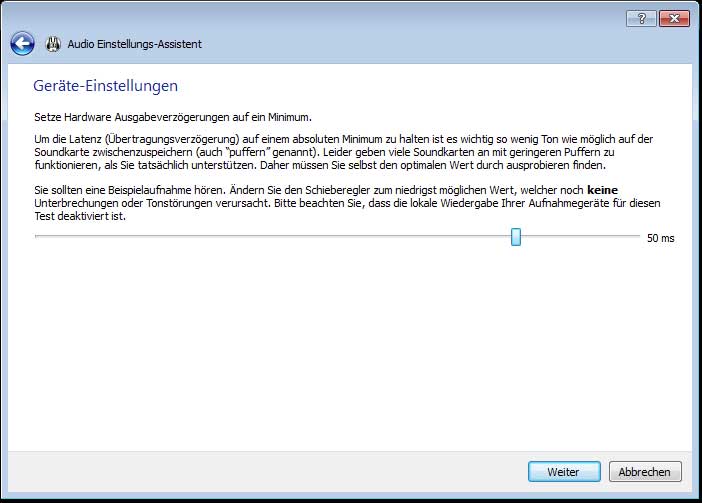Click the line starting with Setze Hardware
This screenshot has height=503, width=702.
pos(172,117)
